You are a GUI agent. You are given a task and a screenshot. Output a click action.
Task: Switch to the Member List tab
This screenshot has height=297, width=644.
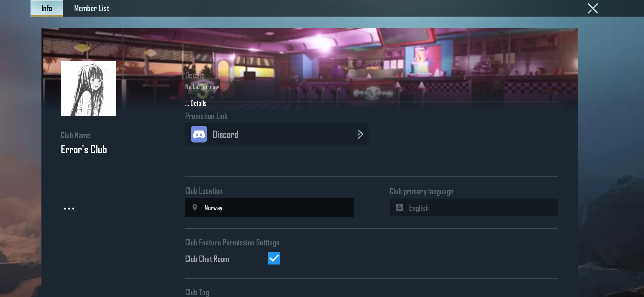[x=91, y=8]
